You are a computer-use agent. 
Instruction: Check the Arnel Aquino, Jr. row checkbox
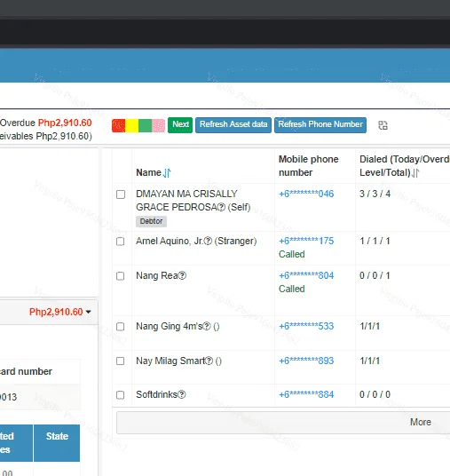point(121,242)
